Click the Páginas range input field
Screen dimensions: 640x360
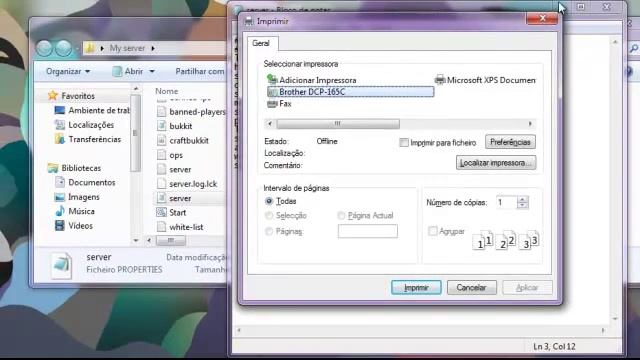tap(367, 231)
